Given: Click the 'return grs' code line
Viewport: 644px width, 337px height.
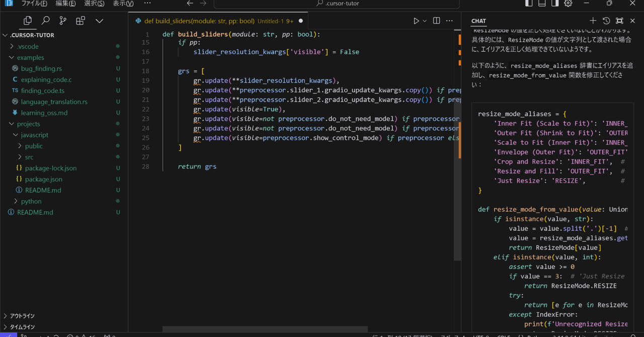Looking at the screenshot, I should (x=197, y=166).
